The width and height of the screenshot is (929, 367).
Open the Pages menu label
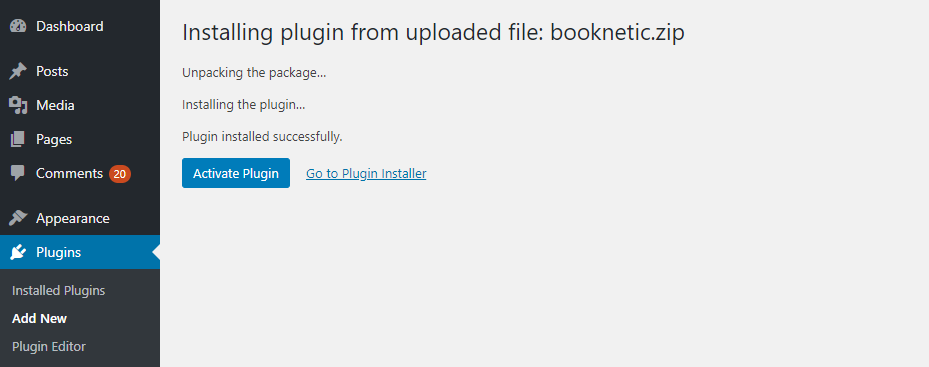[54, 139]
